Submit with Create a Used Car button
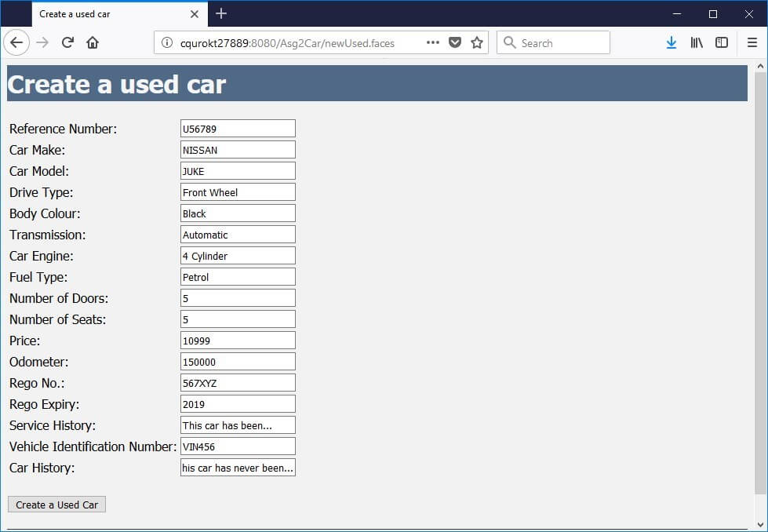The width and height of the screenshot is (768, 532). [x=56, y=505]
